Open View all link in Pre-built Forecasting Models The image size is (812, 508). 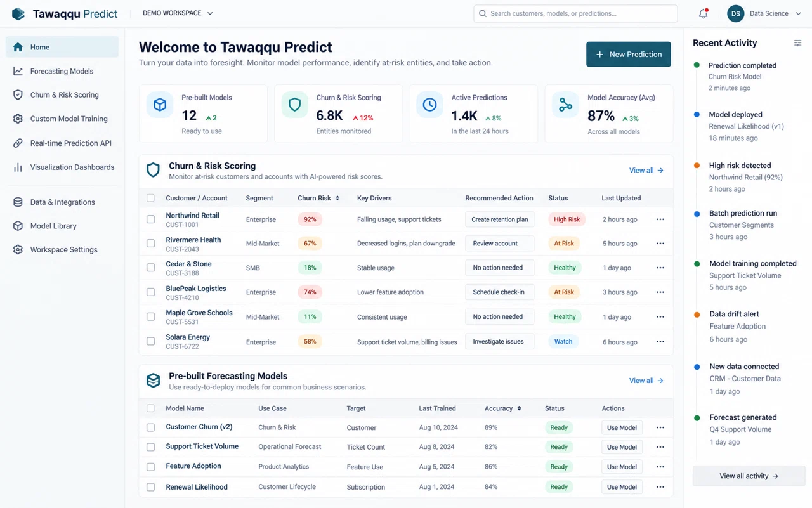pyautogui.click(x=646, y=381)
